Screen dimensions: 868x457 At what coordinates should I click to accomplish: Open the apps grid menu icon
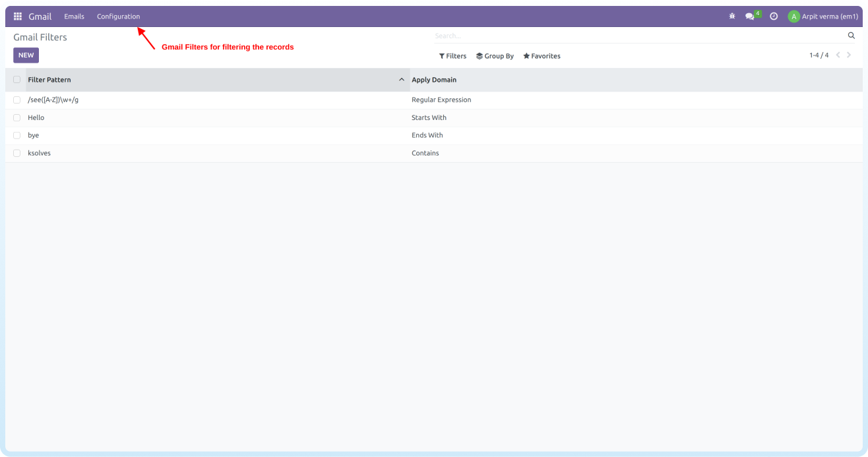pos(18,16)
